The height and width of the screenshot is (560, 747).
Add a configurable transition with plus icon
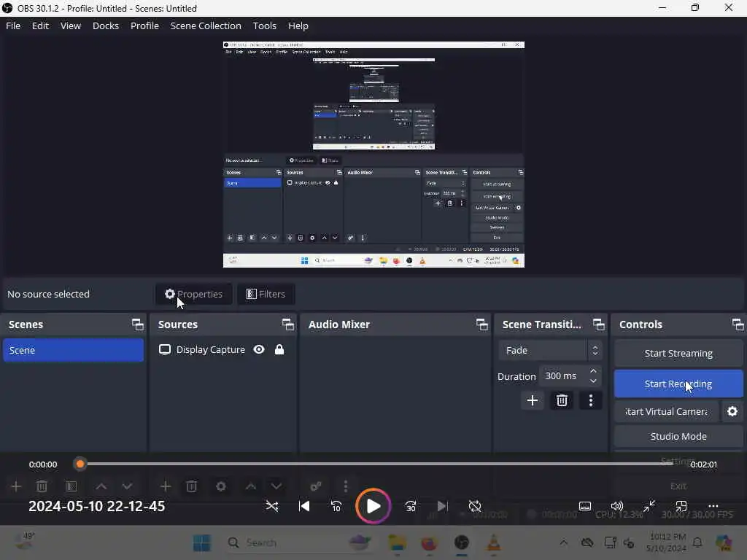pos(533,400)
